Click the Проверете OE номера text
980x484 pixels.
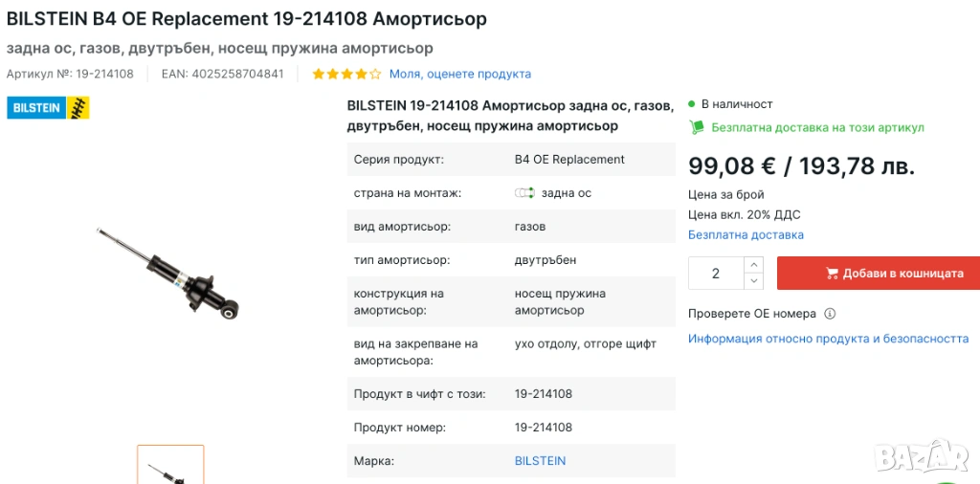(x=752, y=314)
